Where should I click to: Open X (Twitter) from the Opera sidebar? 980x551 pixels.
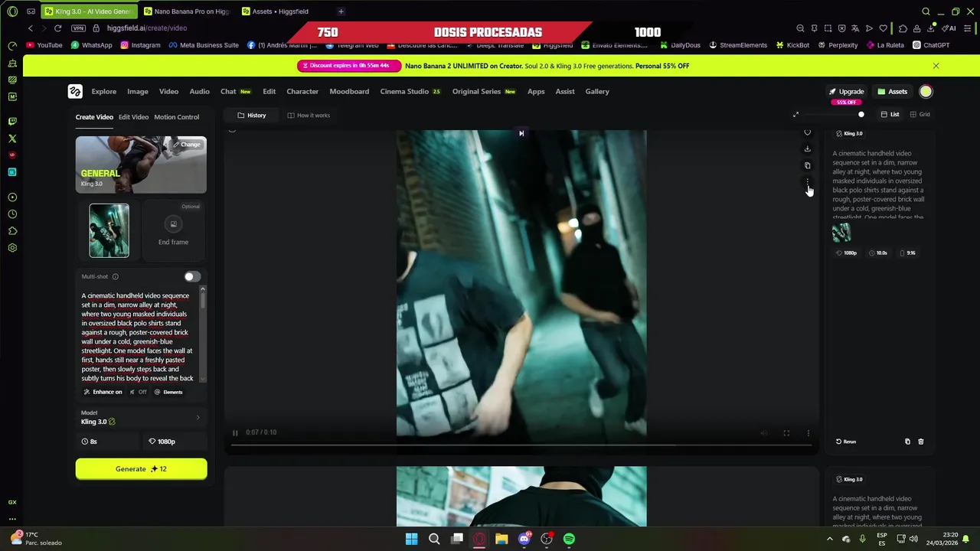click(x=12, y=139)
